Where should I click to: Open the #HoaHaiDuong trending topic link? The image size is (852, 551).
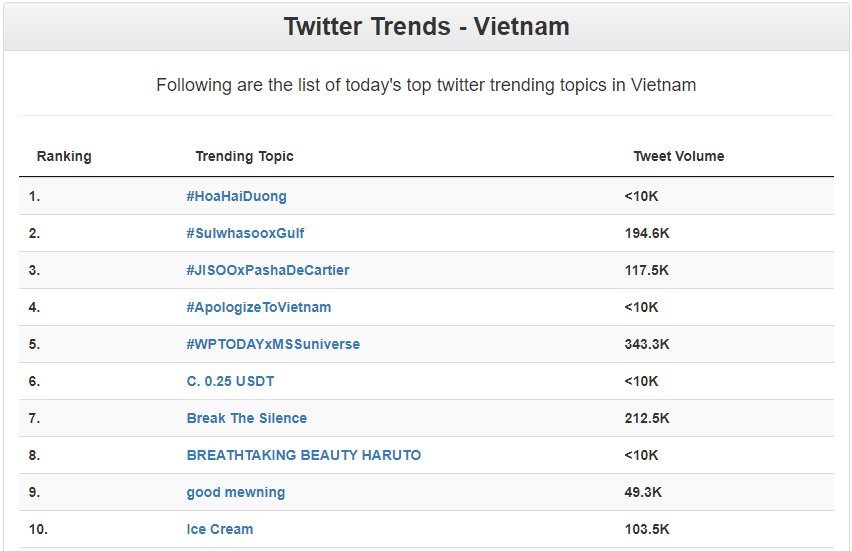pos(236,196)
